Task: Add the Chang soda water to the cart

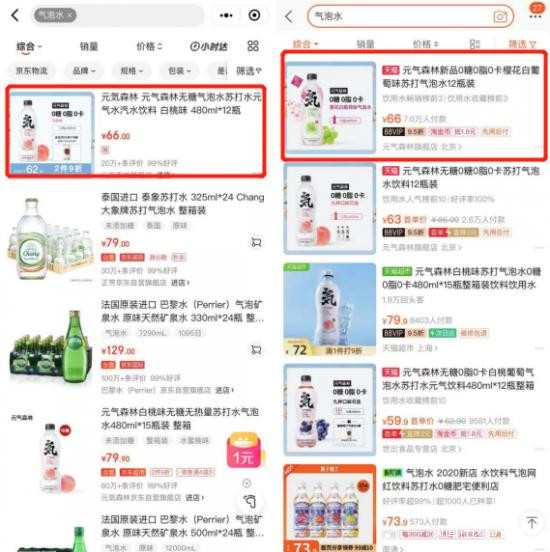Action: click(x=256, y=242)
